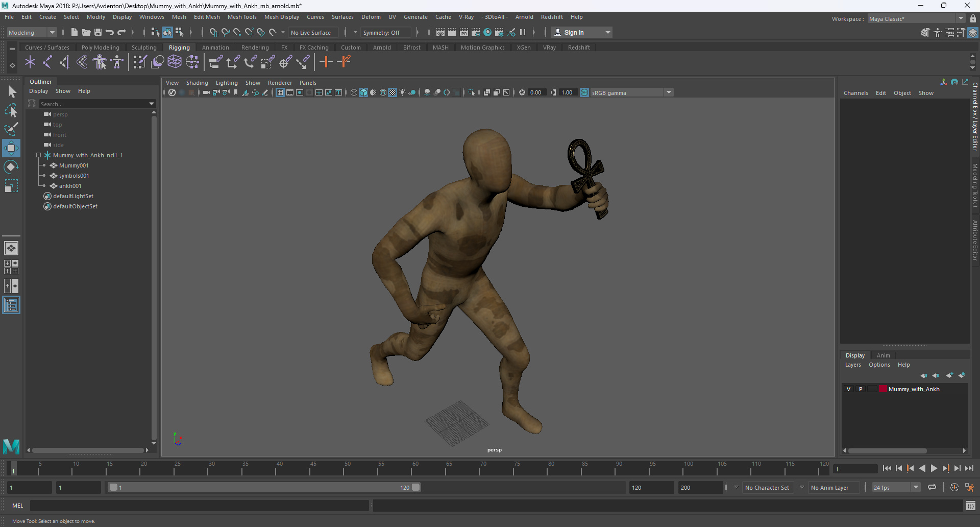Open the Script Editor icon
Screen dimensions: 980x527
click(x=971, y=506)
